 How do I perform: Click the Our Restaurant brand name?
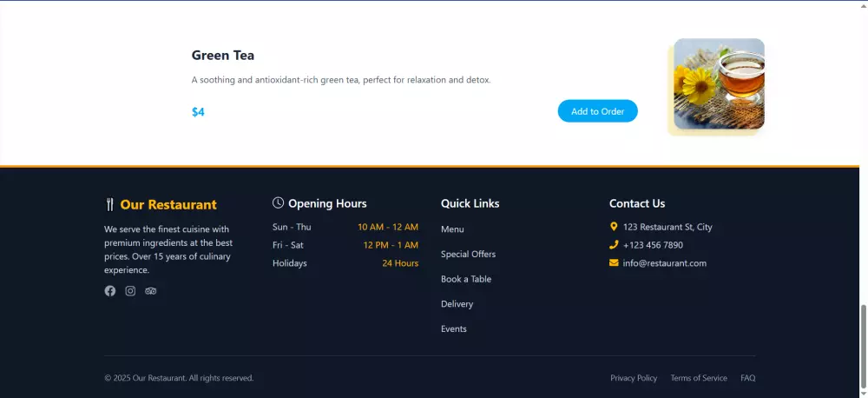tap(168, 204)
